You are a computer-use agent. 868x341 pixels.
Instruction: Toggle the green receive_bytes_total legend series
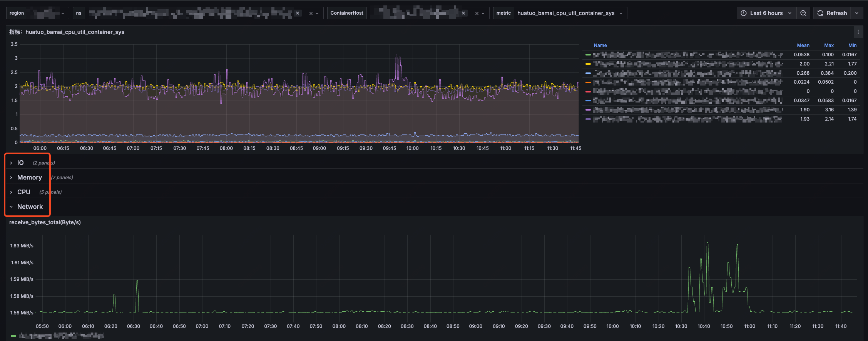62,336
